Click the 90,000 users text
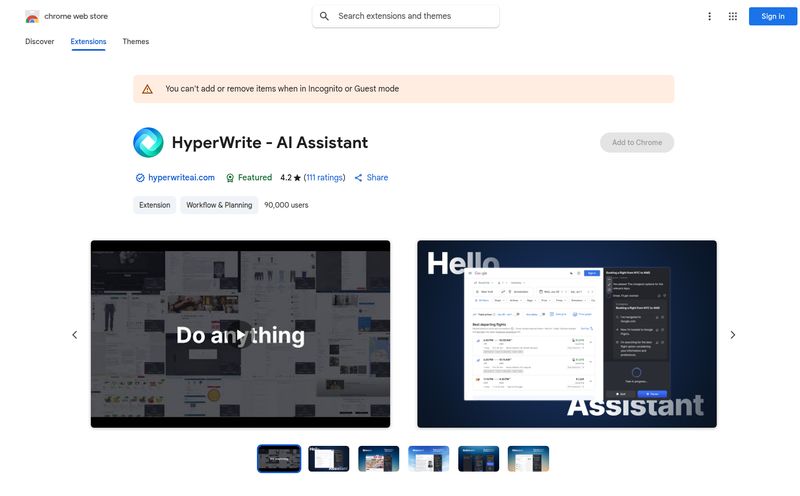 click(286, 205)
